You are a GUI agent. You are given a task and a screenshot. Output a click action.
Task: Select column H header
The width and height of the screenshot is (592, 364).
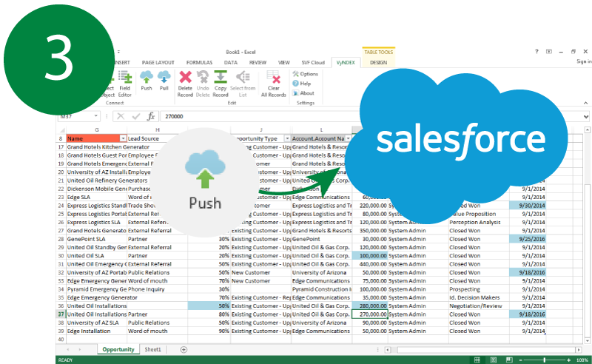pos(158,130)
